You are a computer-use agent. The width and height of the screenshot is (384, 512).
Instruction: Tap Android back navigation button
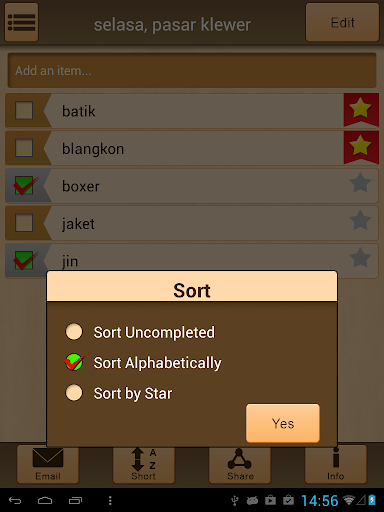(x=15, y=500)
